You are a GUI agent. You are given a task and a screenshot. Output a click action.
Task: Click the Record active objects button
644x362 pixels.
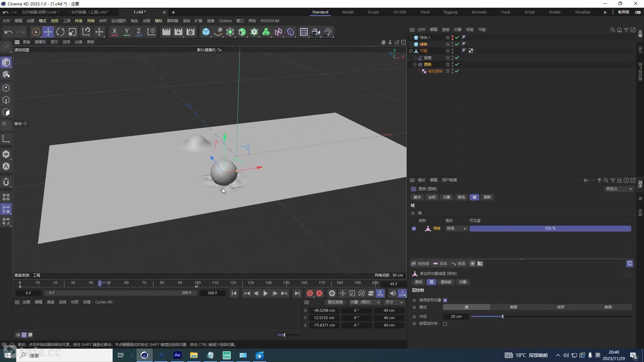(x=310, y=293)
